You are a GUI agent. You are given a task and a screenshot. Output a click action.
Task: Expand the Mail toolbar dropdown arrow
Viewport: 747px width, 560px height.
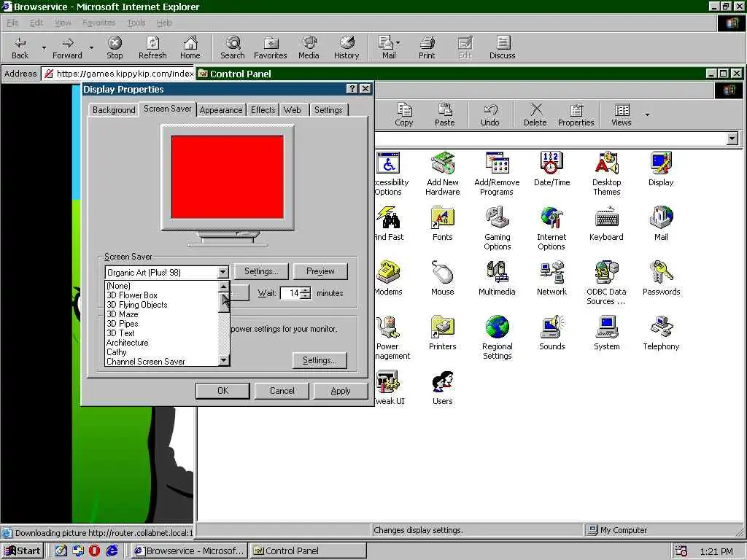398,43
